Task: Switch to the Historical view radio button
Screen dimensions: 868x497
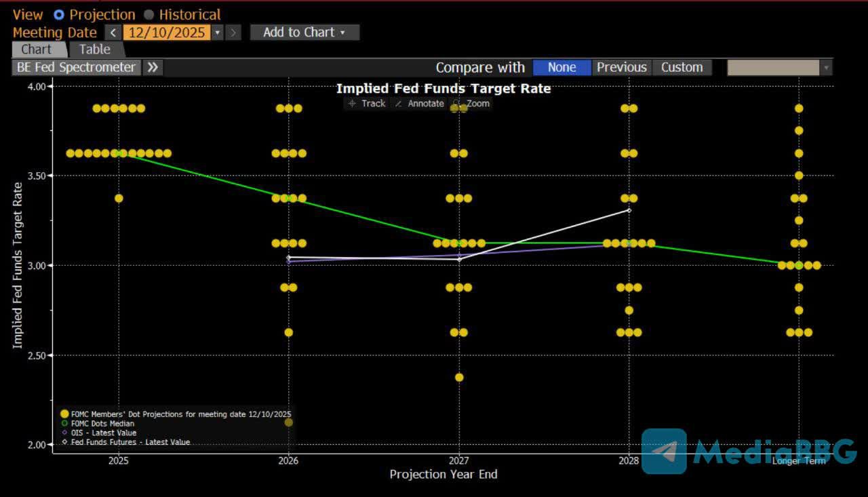Action: coord(149,15)
